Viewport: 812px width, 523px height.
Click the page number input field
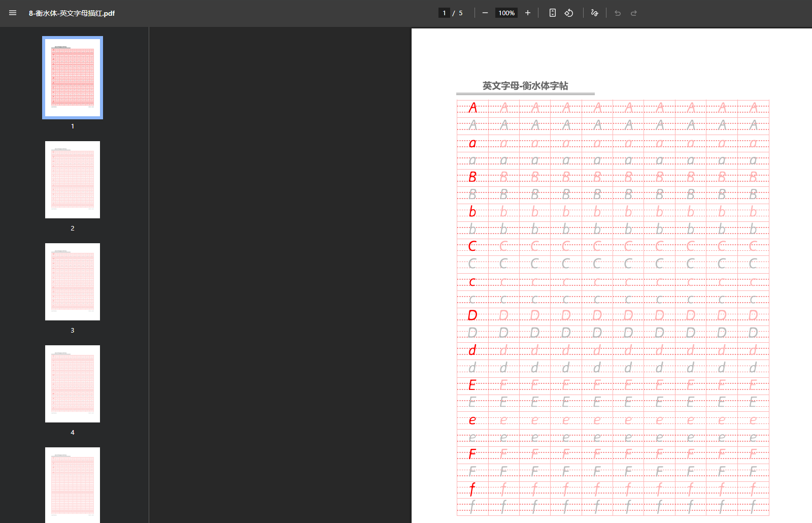click(x=444, y=13)
